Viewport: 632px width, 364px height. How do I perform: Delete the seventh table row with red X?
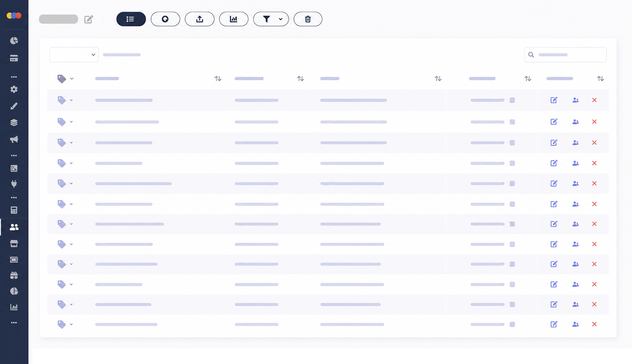(x=595, y=224)
